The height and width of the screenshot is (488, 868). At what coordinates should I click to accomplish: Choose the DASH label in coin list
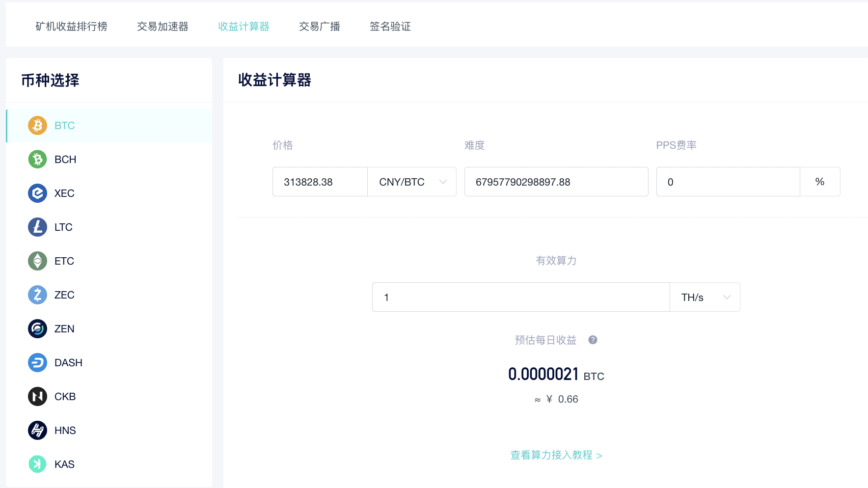tap(68, 363)
